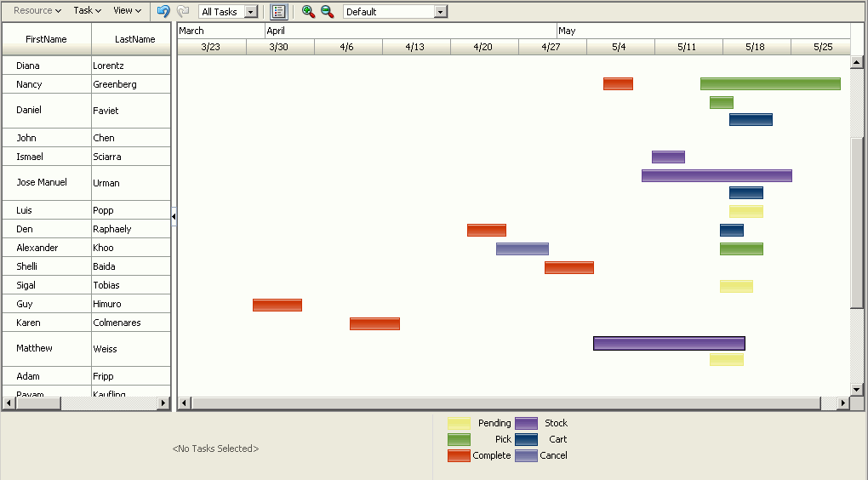Select Alexander Khoo's green Pick task bar
The height and width of the screenshot is (480, 868).
pyautogui.click(x=742, y=249)
